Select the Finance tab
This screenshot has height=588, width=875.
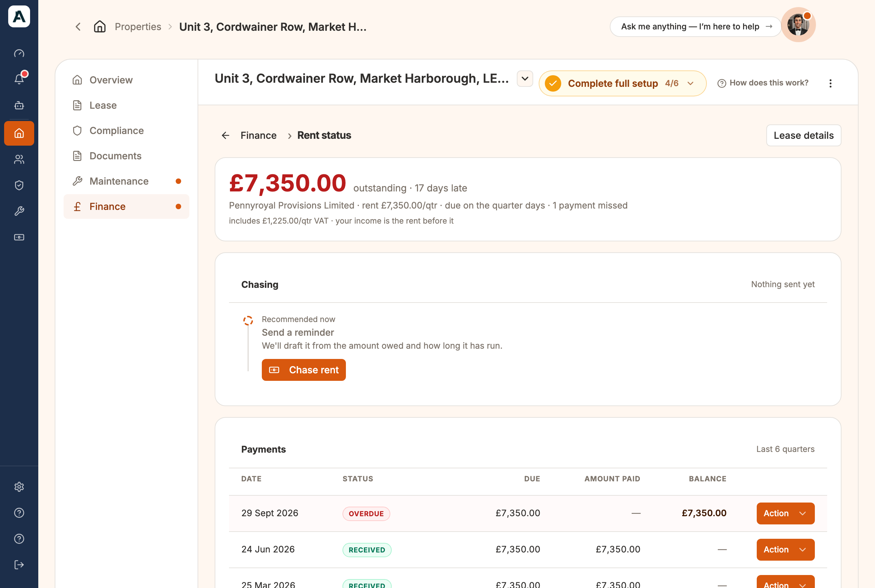pos(126,206)
